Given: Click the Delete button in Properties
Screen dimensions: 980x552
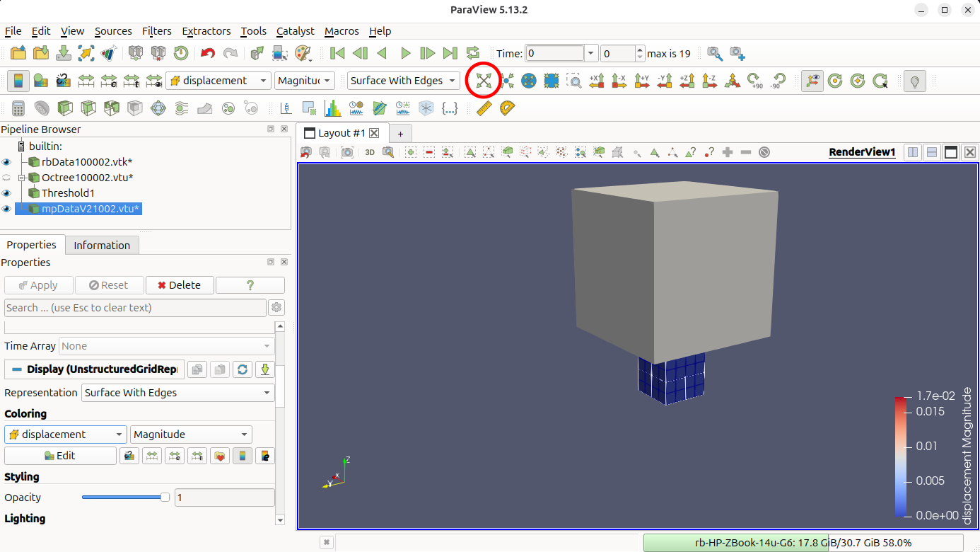Looking at the screenshot, I should point(180,285).
